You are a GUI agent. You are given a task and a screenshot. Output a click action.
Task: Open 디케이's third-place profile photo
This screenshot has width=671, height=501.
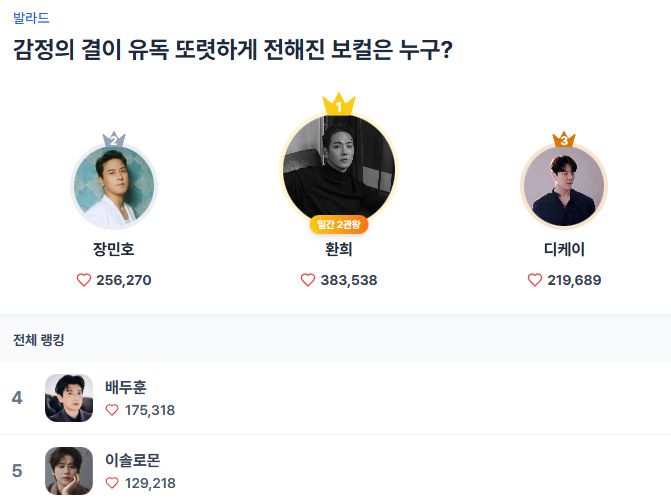pyautogui.click(x=564, y=187)
